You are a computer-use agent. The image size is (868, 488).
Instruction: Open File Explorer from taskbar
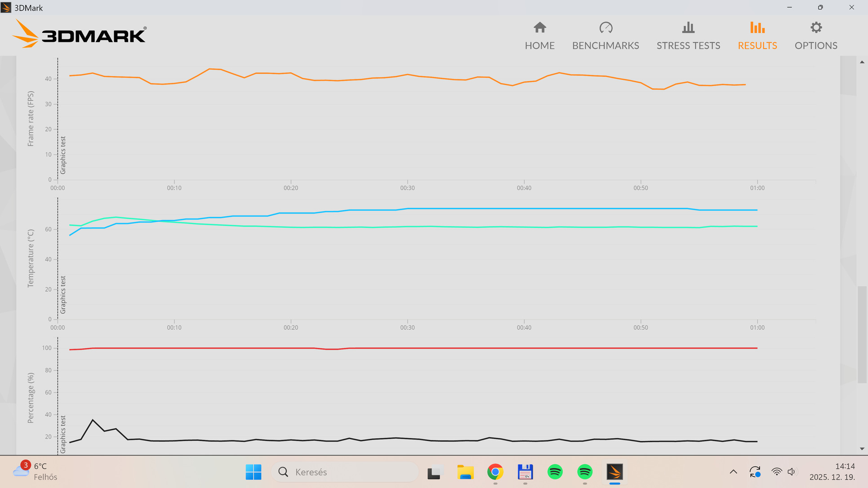pos(465,472)
